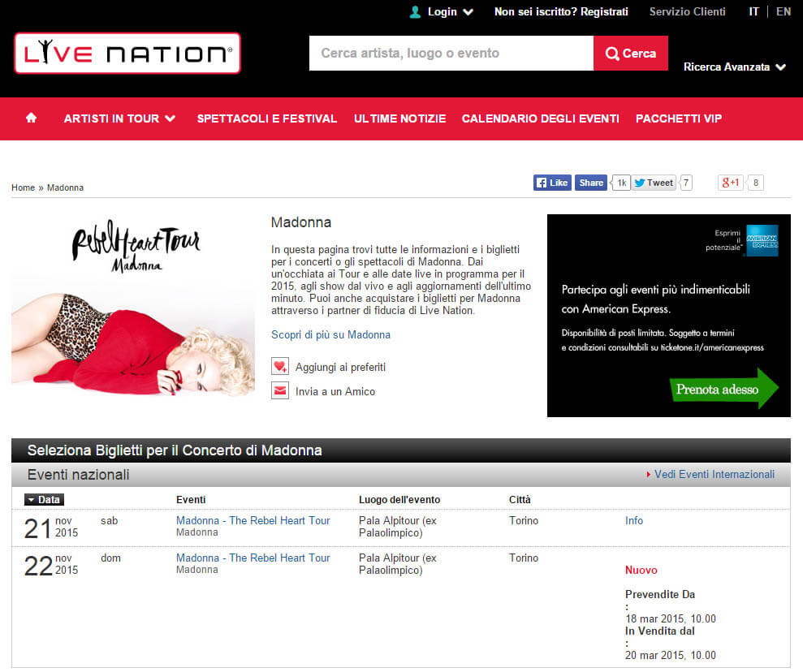Screen dimensions: 803x672
Task: Focus the artist search input field
Action: [451, 54]
